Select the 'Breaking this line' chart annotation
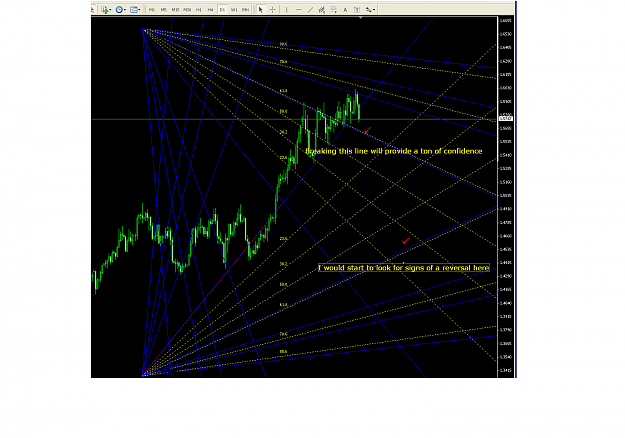625x438 pixels. 394,151
